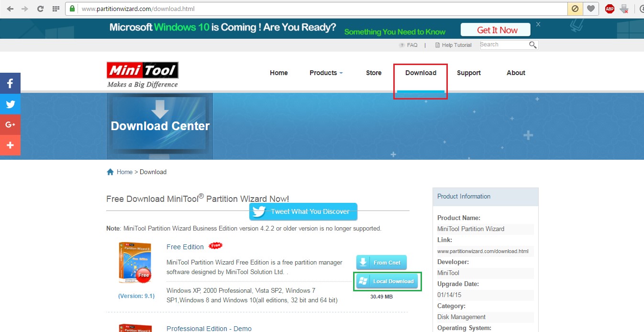The width and height of the screenshot is (644, 332).
Task: Click the From Cnet download button
Action: click(381, 262)
